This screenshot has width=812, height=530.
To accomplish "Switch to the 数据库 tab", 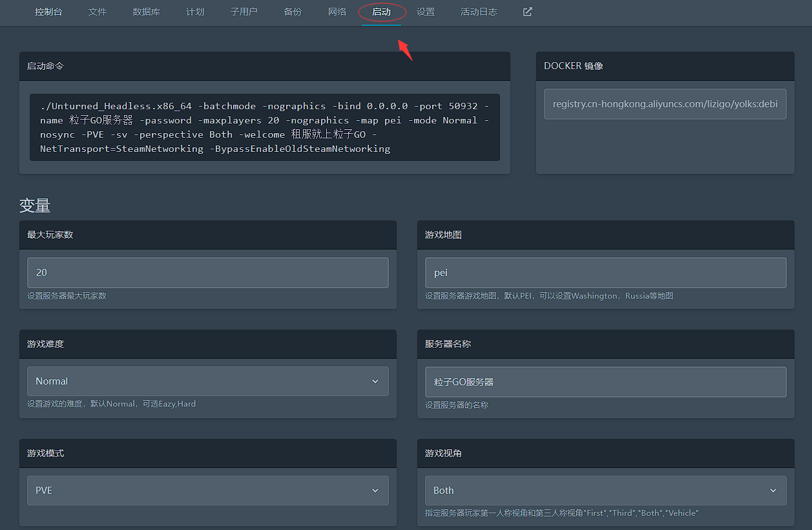I will click(146, 12).
